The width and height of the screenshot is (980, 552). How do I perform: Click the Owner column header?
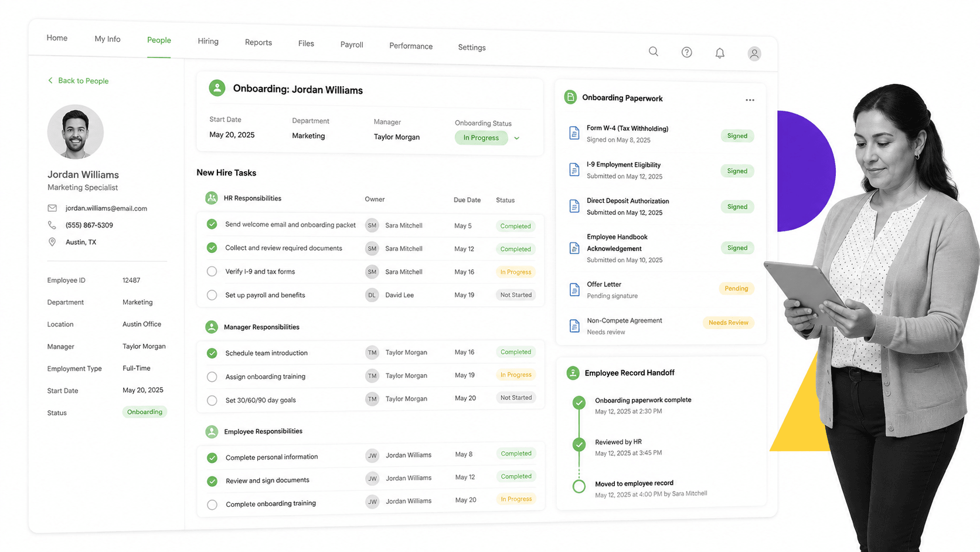point(375,199)
